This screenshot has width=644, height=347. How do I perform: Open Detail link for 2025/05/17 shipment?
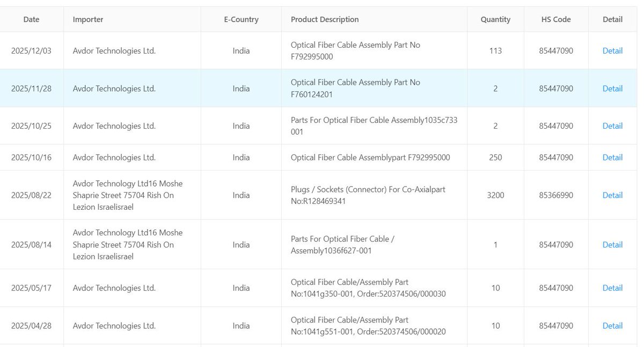612,288
